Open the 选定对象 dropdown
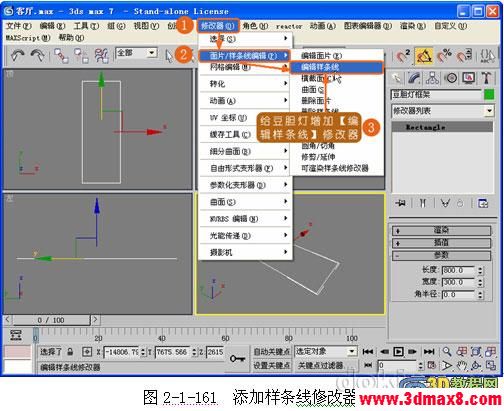504x411 pixels. click(325, 351)
